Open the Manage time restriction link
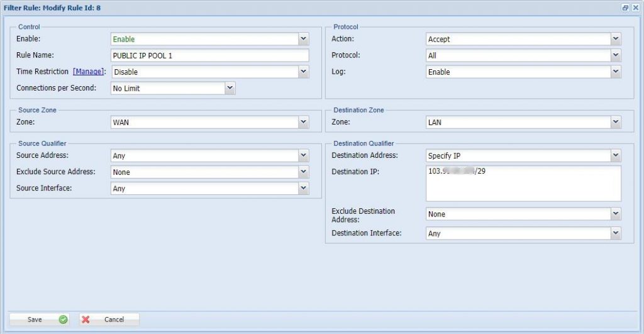 point(88,72)
